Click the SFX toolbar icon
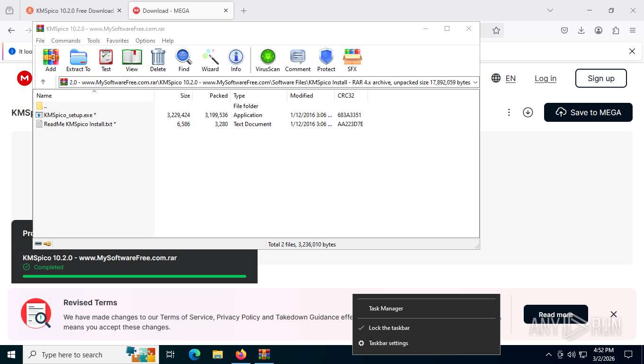 pos(352,60)
